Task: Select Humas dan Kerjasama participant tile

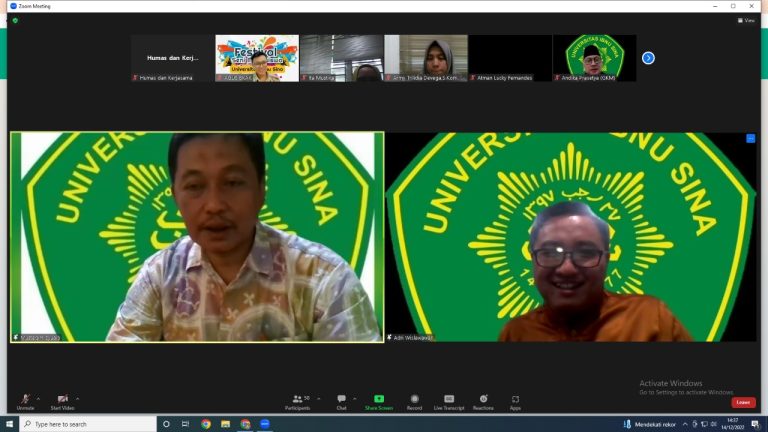Action: pos(172,58)
